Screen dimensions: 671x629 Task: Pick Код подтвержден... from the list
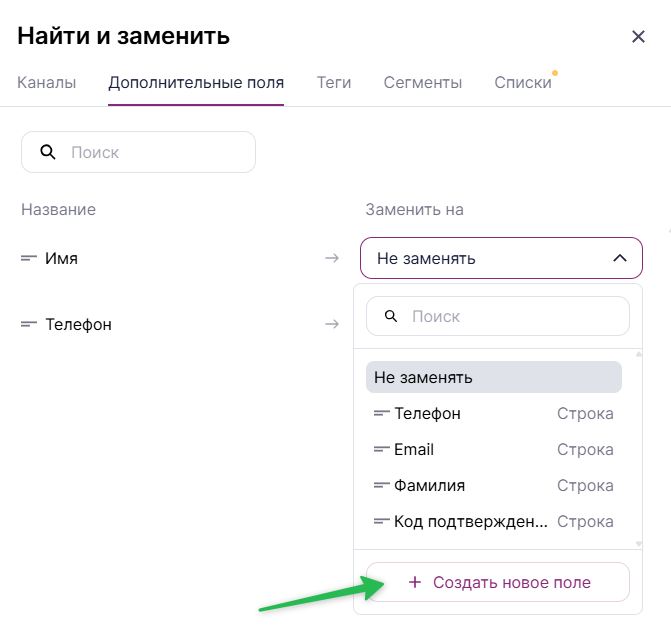point(494,521)
